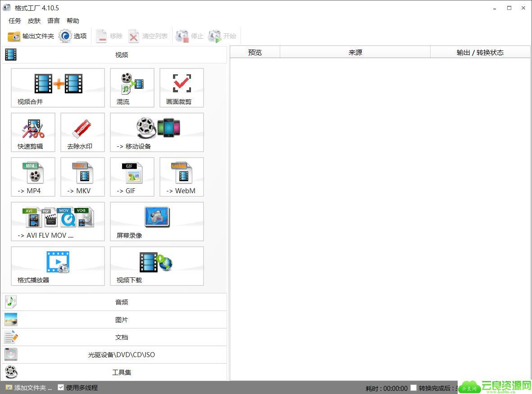Click the 来源 column header

(355, 53)
